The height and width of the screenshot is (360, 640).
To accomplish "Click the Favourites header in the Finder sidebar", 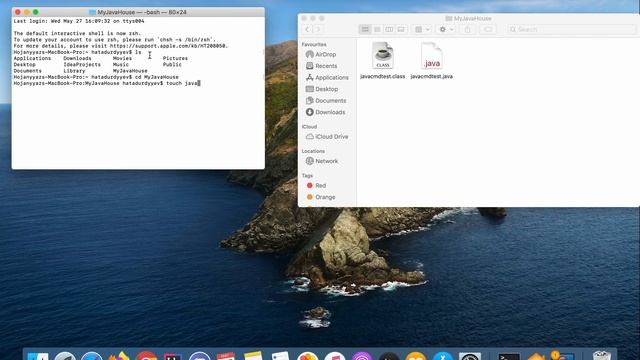I will click(314, 44).
